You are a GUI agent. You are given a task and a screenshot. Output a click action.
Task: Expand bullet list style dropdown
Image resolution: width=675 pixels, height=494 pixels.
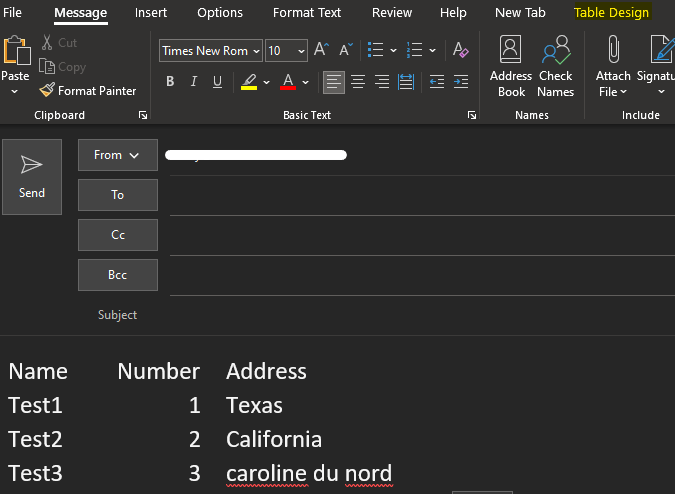tap(393, 50)
